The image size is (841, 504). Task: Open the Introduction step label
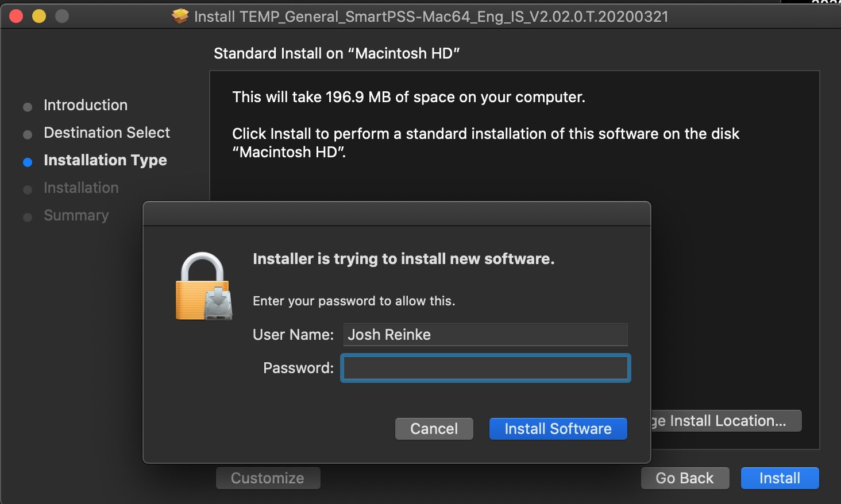click(86, 105)
